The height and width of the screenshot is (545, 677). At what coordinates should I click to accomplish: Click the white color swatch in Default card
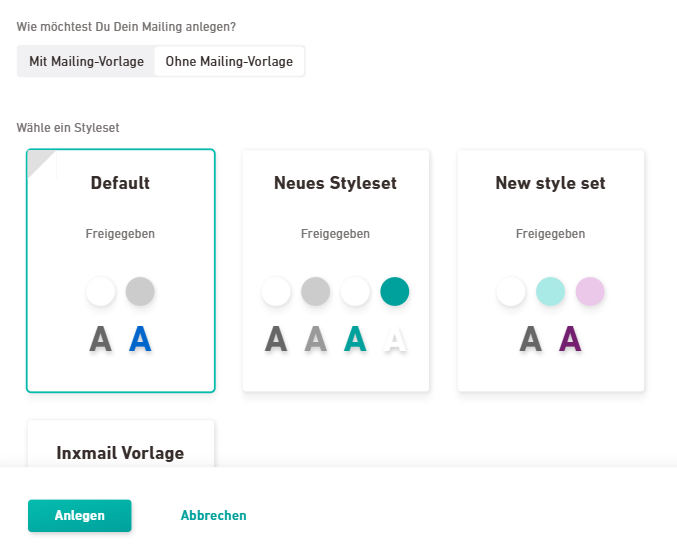pyautogui.click(x=101, y=291)
